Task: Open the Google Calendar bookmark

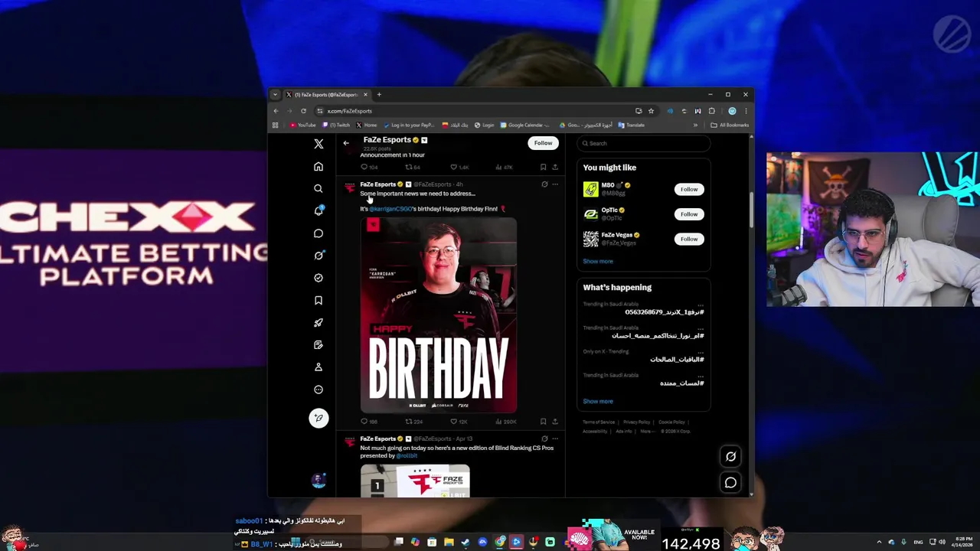Action: (x=525, y=125)
